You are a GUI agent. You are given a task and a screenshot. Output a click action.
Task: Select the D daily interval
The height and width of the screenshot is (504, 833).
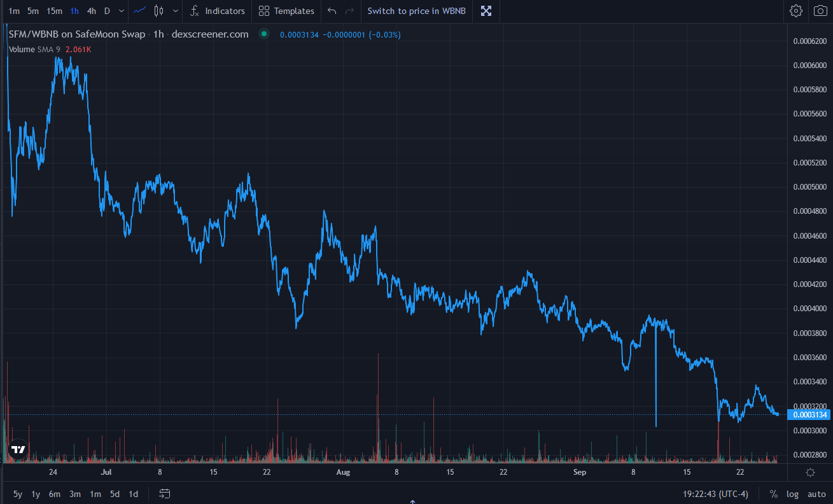(107, 11)
